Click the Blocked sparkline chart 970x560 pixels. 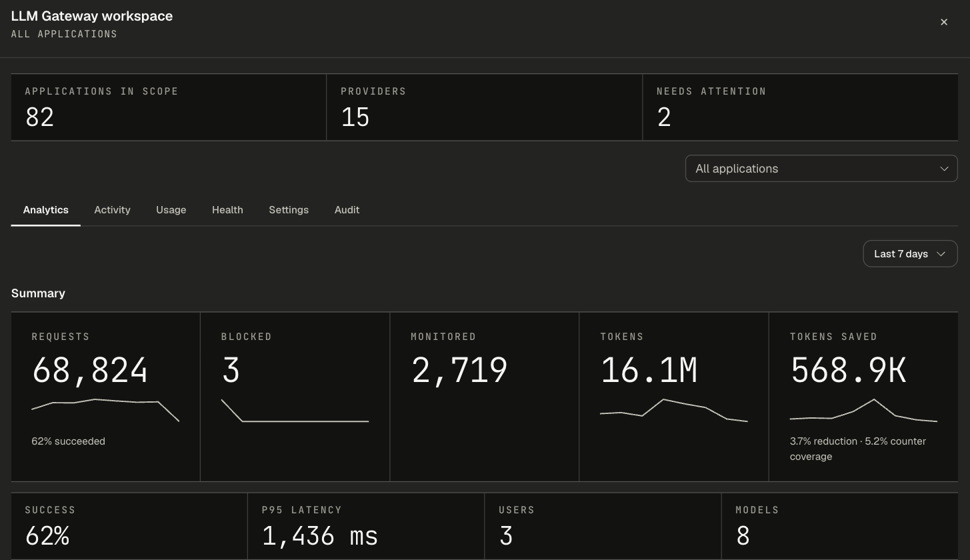[295, 410]
